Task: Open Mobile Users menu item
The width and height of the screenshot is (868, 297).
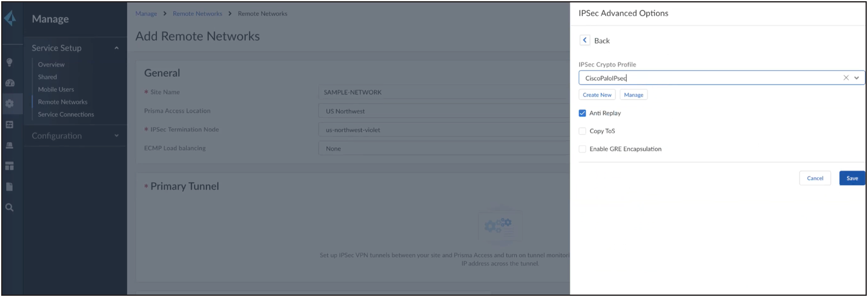Action: (x=56, y=90)
